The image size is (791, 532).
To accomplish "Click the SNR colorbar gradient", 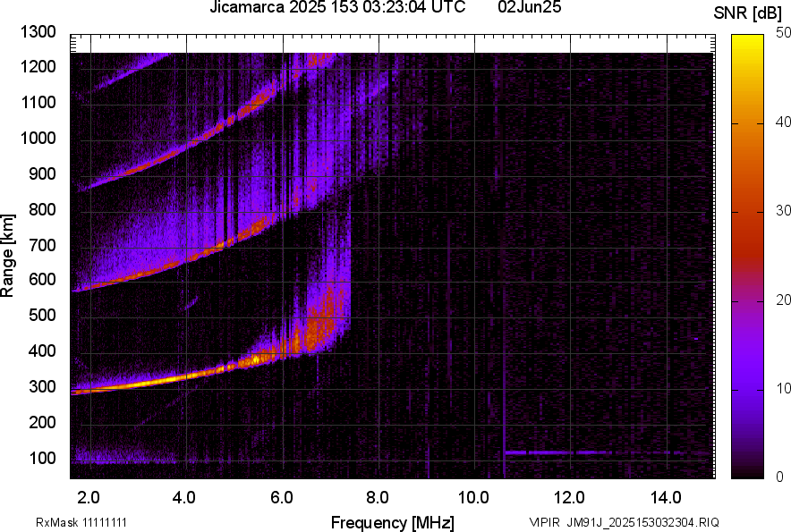I will pyautogui.click(x=747, y=257).
